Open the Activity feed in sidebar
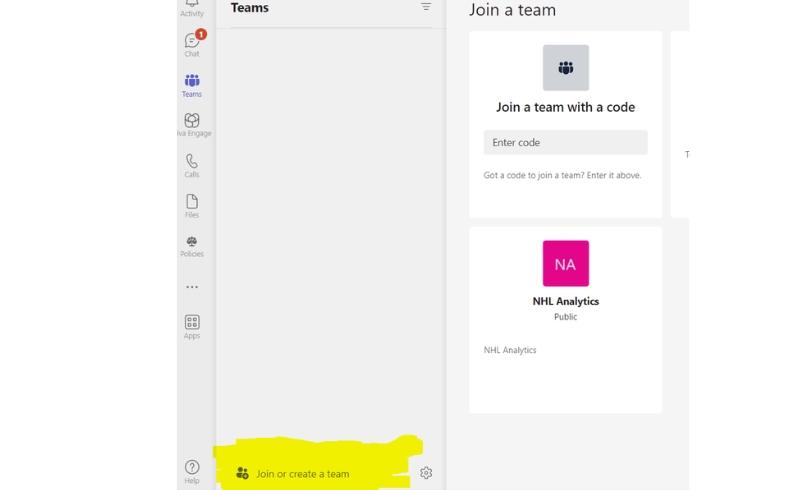 click(192, 9)
